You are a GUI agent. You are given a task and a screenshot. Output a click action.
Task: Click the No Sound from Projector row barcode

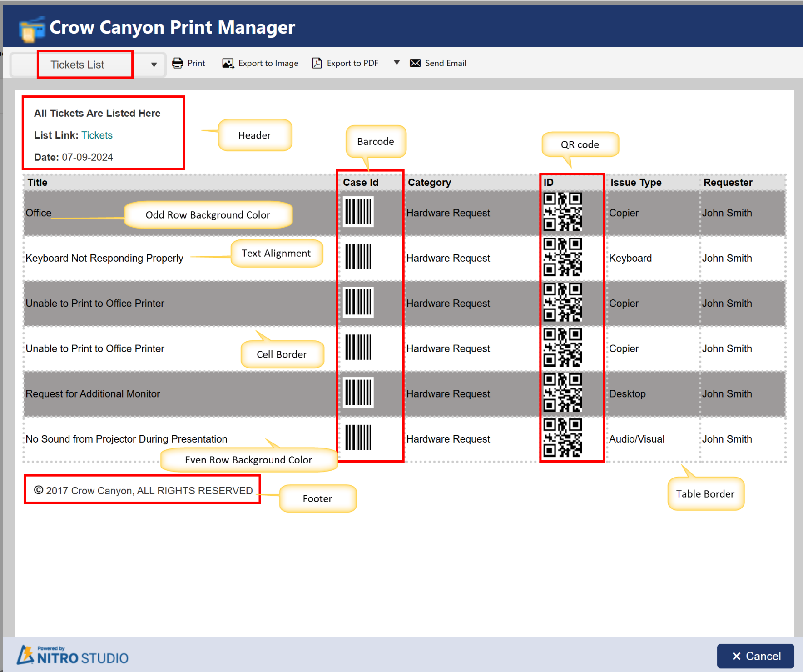coord(358,438)
